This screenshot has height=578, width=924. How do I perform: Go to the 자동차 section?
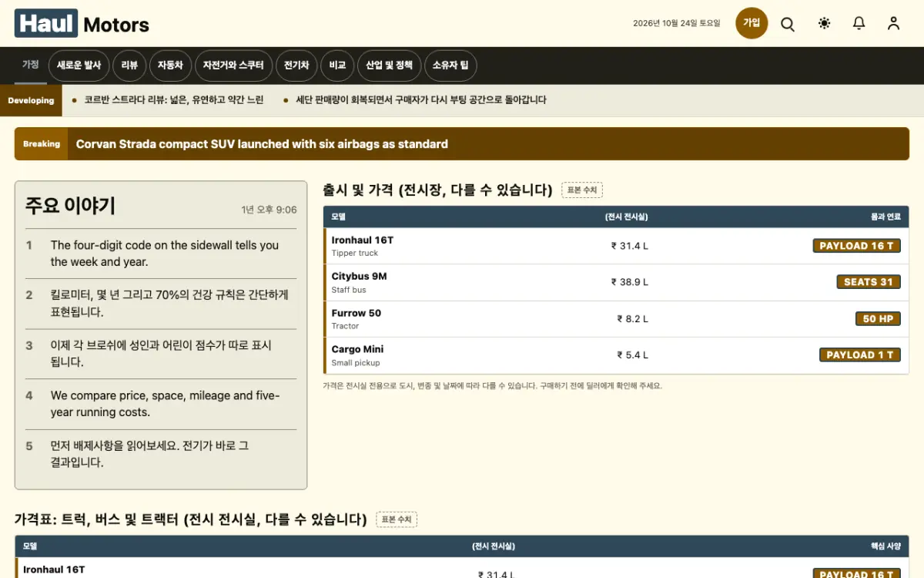pos(170,66)
